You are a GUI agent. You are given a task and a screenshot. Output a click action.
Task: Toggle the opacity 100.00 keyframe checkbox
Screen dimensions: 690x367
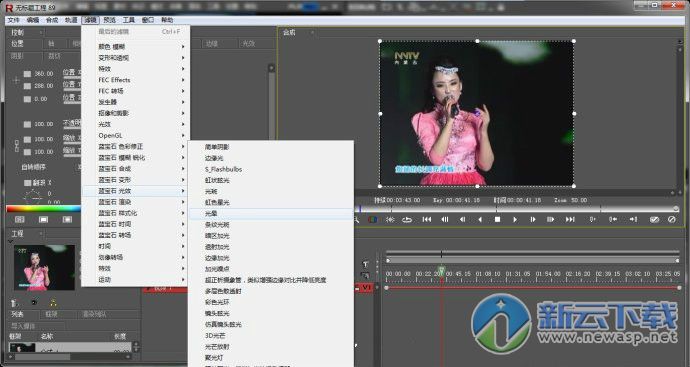coord(27,125)
